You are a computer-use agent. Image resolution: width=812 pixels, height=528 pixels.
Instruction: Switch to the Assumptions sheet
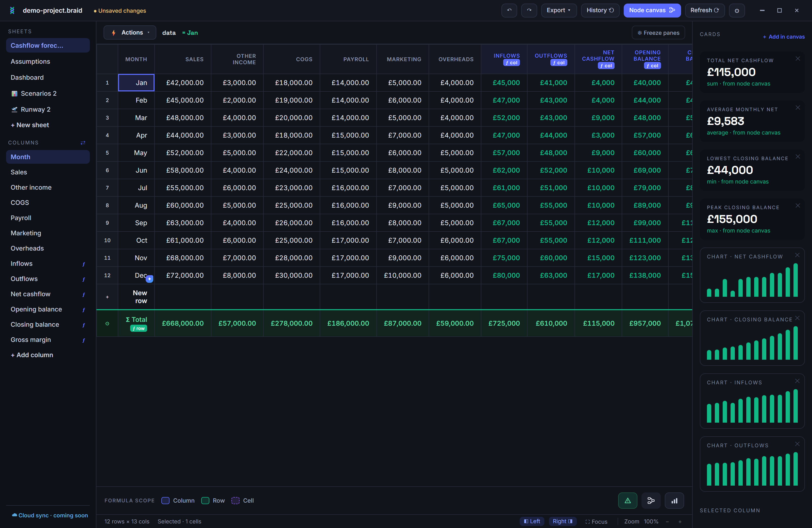[x=48, y=61]
